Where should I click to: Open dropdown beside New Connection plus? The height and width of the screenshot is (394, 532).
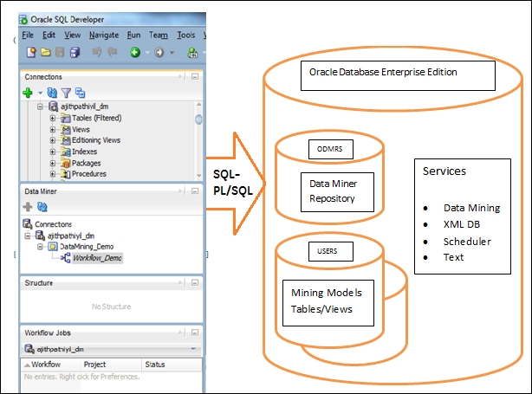[40, 93]
